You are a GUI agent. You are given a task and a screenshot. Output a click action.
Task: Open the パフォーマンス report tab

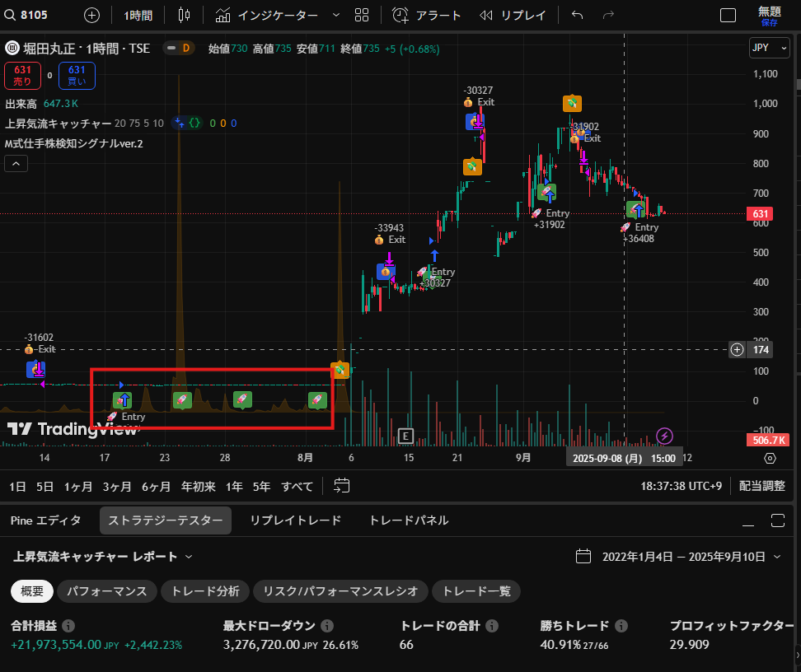[107, 591]
